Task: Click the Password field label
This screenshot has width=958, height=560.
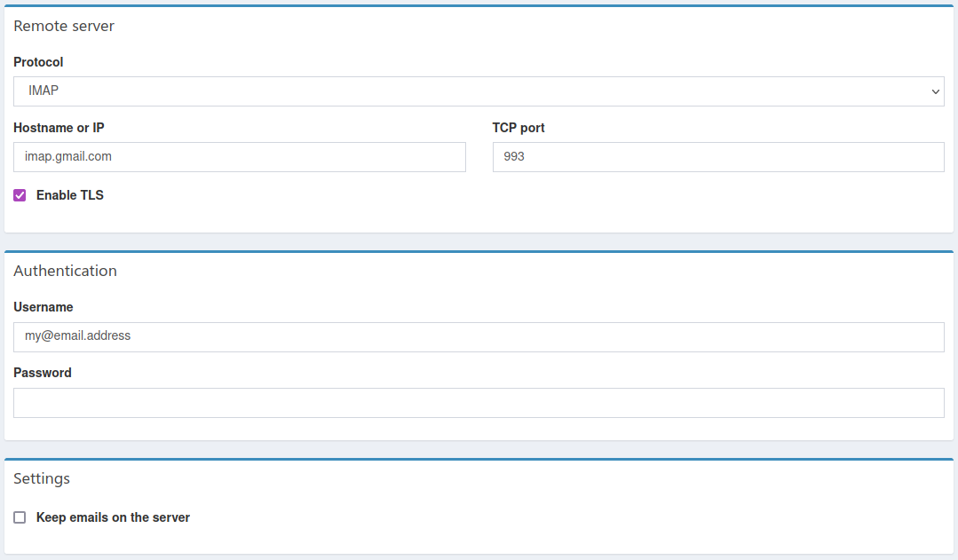Action: click(42, 373)
